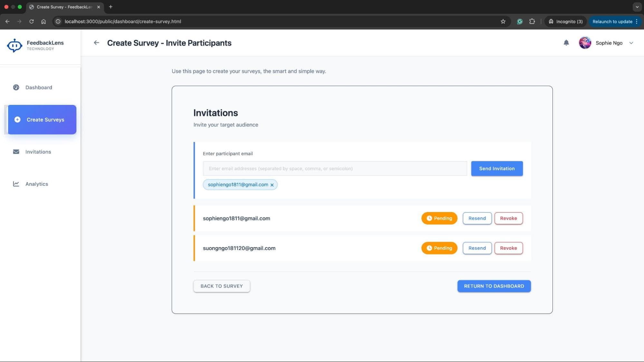The image size is (644, 362).
Task: Bookmark this page with the star icon
Action: (x=503, y=22)
